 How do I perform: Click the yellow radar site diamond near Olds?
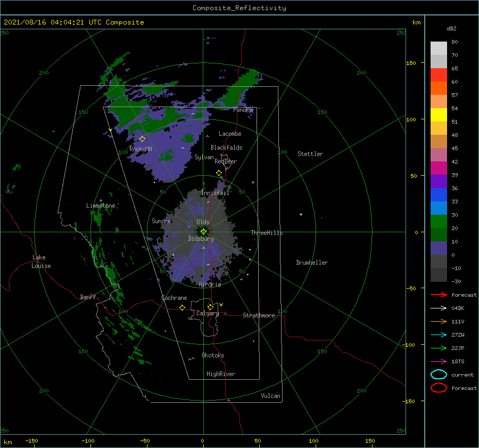coord(203,232)
